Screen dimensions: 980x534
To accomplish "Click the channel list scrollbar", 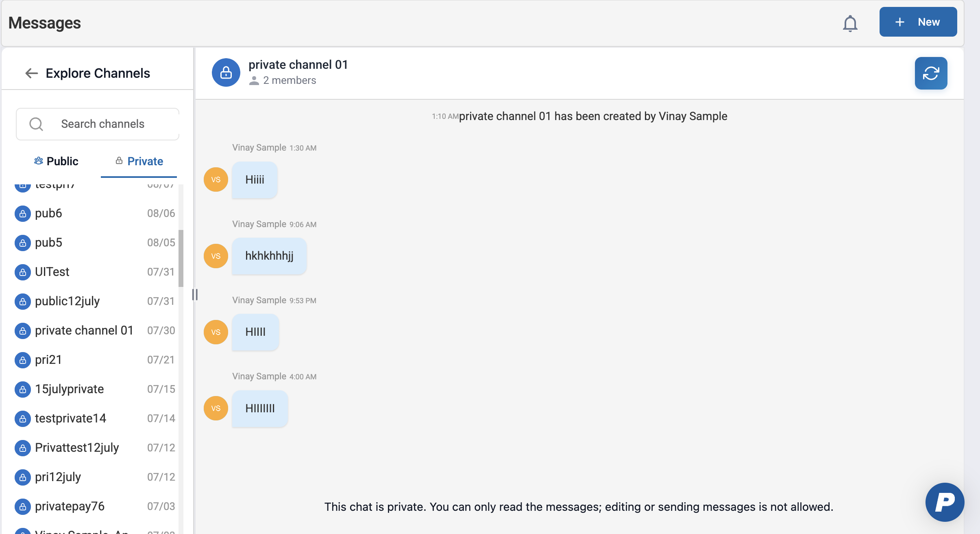I will [x=181, y=258].
